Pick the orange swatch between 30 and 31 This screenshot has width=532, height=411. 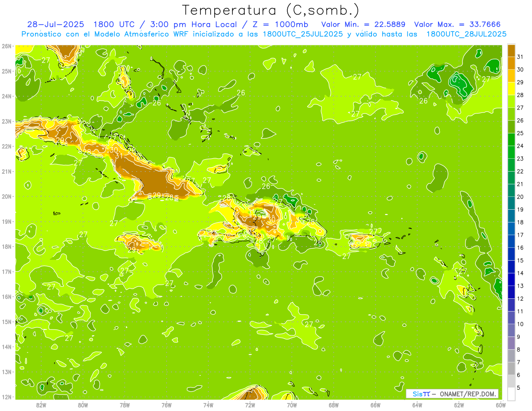coord(511,63)
